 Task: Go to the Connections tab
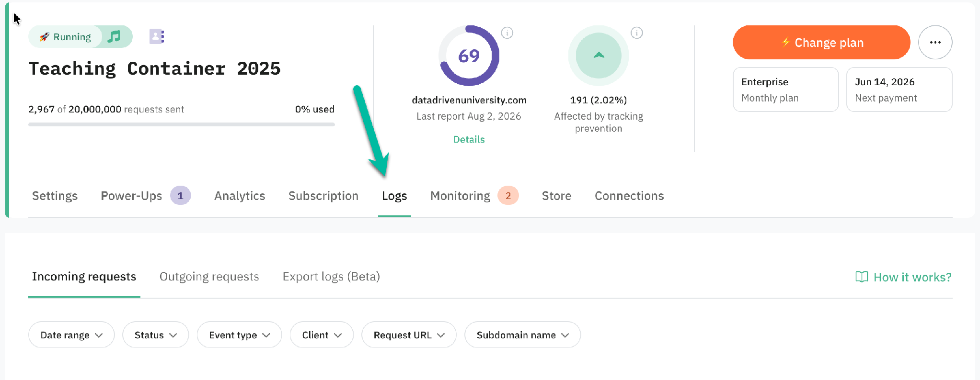pos(629,196)
